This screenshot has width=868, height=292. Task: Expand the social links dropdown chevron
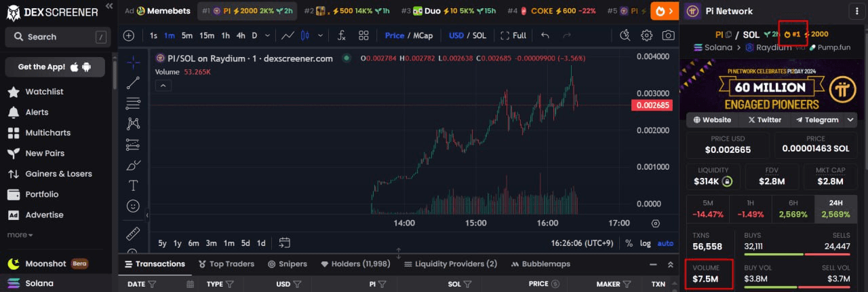point(851,120)
